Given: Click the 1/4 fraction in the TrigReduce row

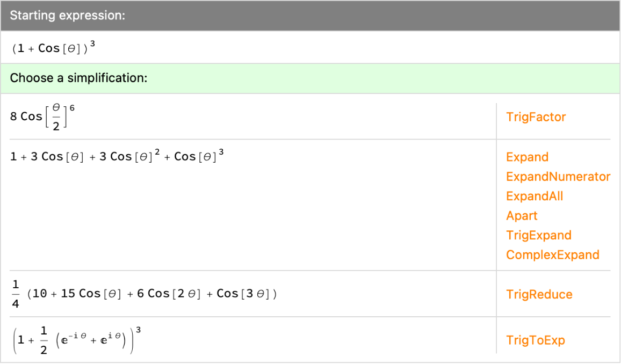Looking at the screenshot, I should (x=15, y=294).
